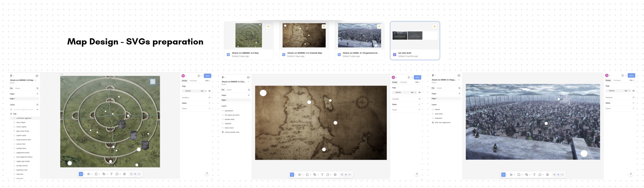This screenshot has height=188, width=644.
Task: Click Share in the 4.2 Outside Map window
Action: [418, 77]
